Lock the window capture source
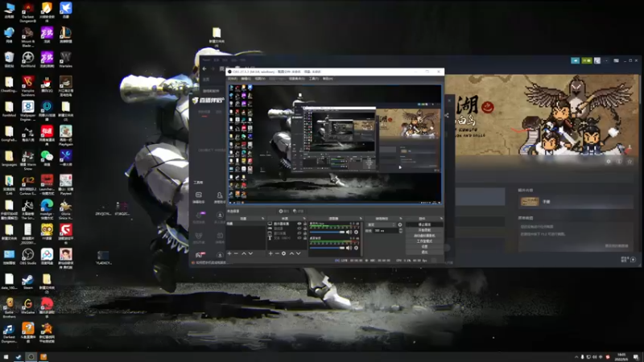This screenshot has height=362, width=644. coord(305,233)
